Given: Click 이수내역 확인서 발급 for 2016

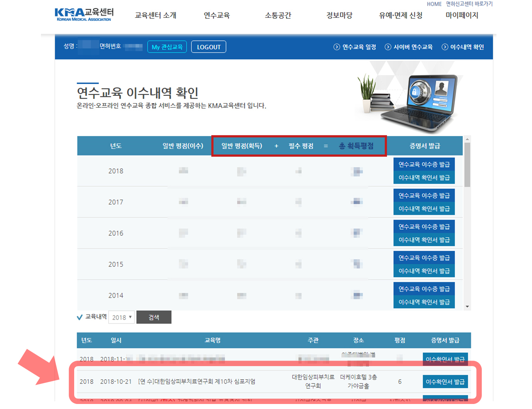Looking at the screenshot, I should pyautogui.click(x=424, y=240).
